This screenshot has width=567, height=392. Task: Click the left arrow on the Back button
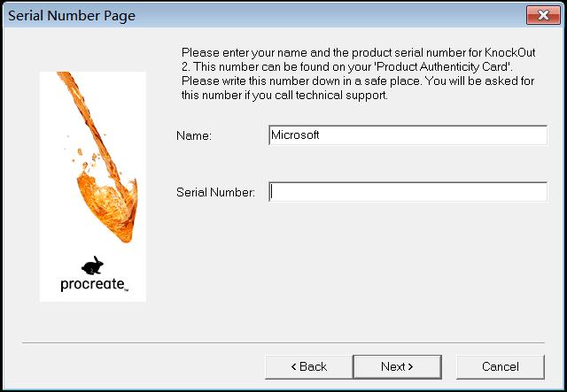click(x=293, y=366)
